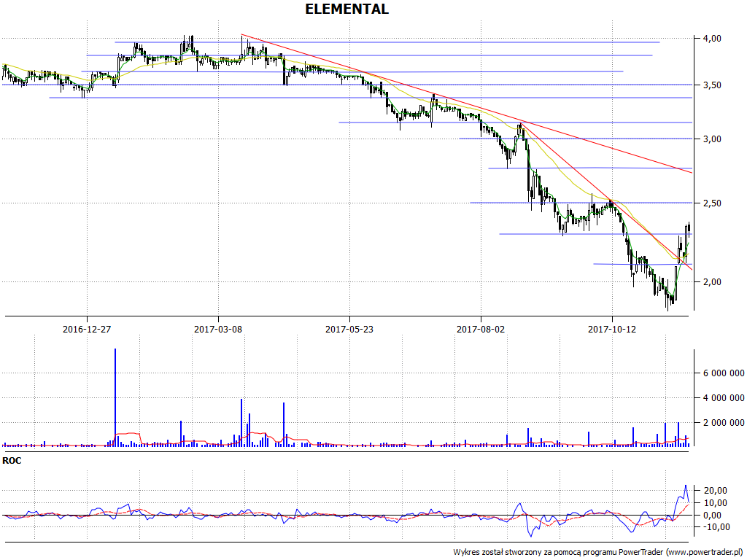Select the 2016-12-27 date label
The image size is (747, 560).
coord(87,329)
